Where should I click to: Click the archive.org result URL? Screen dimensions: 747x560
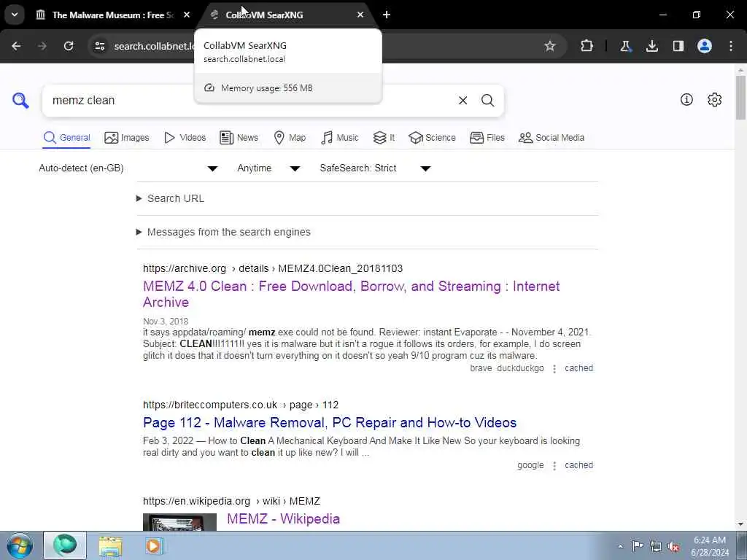(273, 268)
